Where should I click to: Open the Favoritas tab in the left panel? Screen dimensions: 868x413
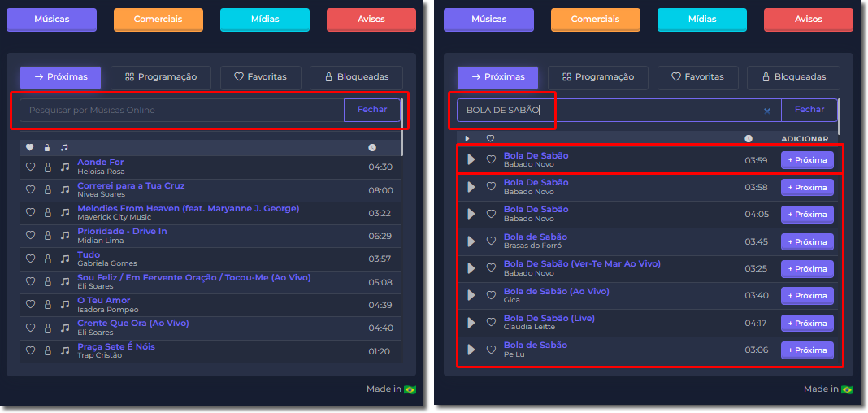[260, 77]
